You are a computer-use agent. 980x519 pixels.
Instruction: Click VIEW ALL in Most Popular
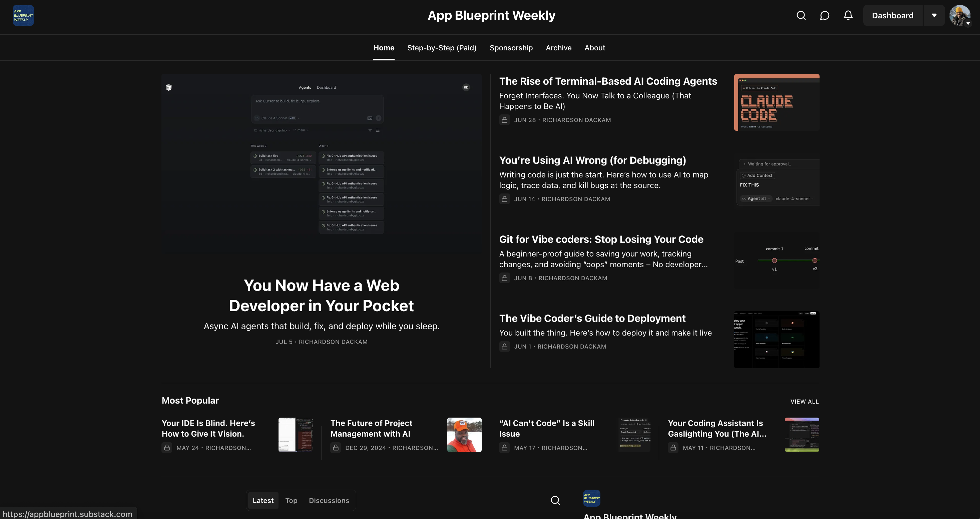(x=804, y=402)
